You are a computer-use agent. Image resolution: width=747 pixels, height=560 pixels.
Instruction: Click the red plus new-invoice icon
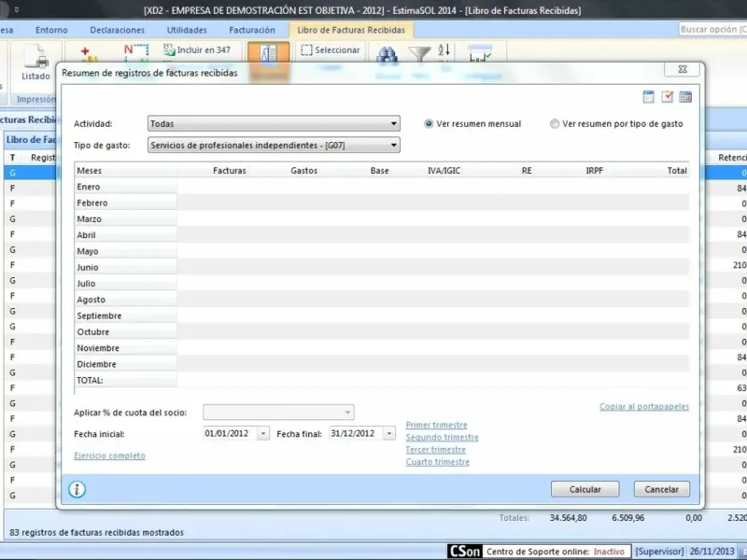tap(87, 53)
